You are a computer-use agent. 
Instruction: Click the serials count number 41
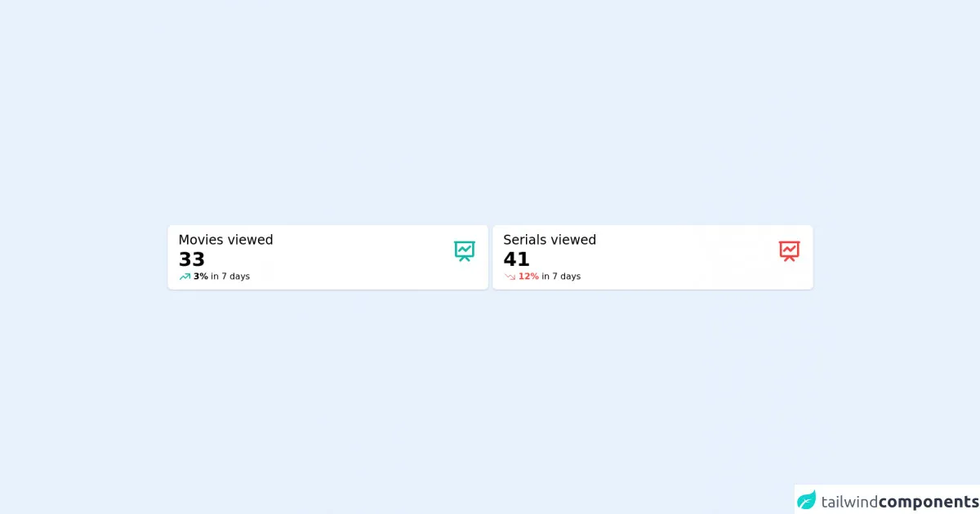point(516,259)
